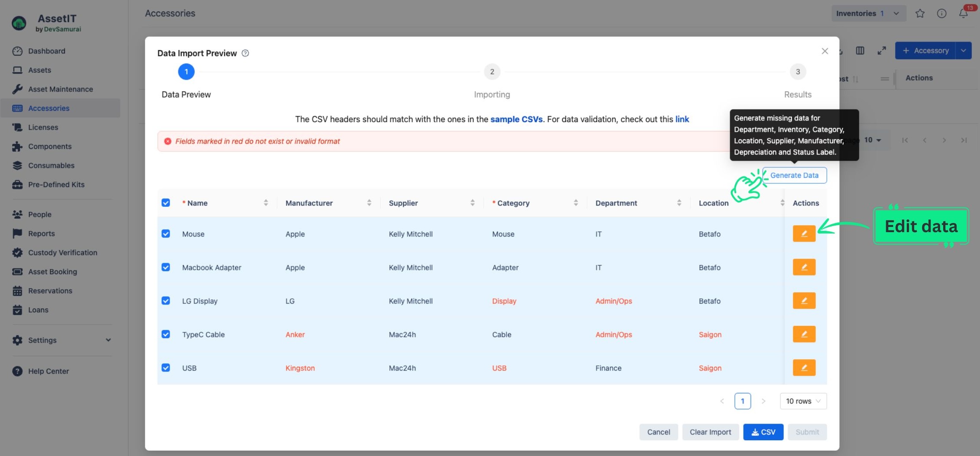Open the sample CSVs link
980x456 pixels.
click(x=516, y=119)
